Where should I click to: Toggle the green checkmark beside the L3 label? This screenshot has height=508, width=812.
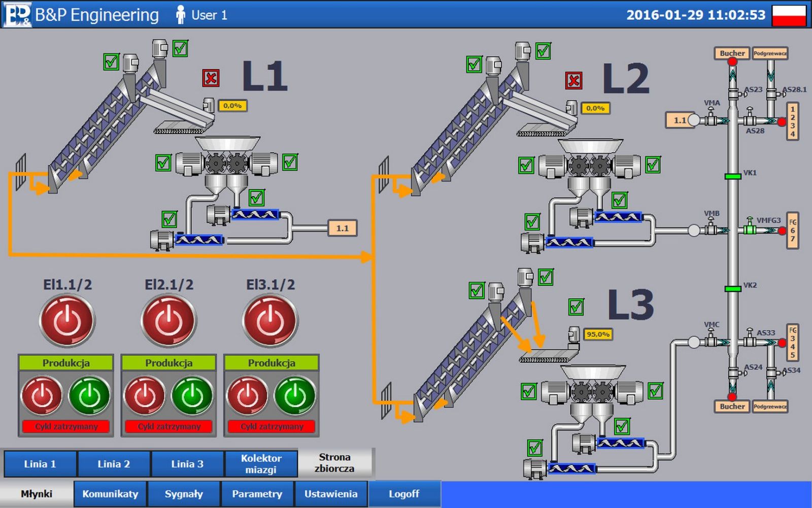576,307
